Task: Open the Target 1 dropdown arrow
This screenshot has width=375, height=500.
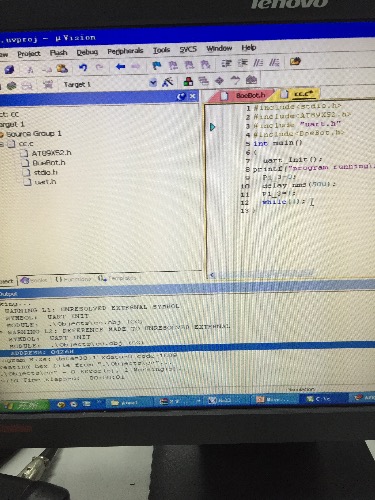Action: (x=153, y=83)
